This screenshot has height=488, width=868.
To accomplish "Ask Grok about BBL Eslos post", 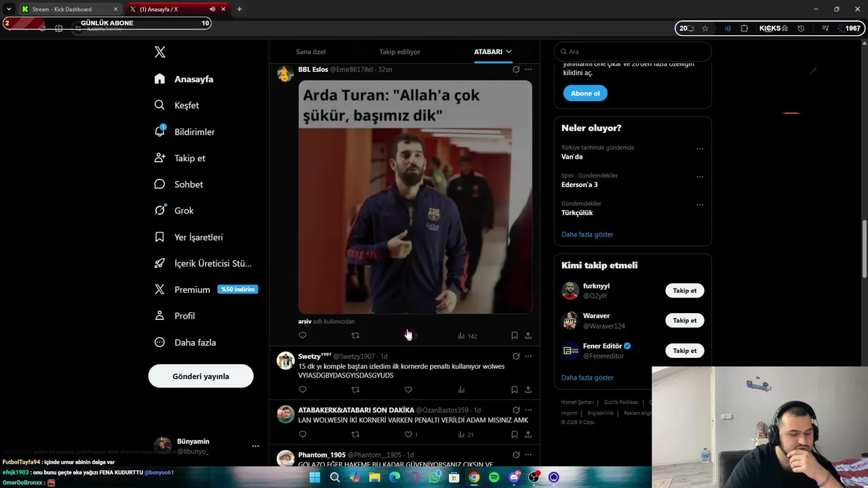I will (516, 69).
